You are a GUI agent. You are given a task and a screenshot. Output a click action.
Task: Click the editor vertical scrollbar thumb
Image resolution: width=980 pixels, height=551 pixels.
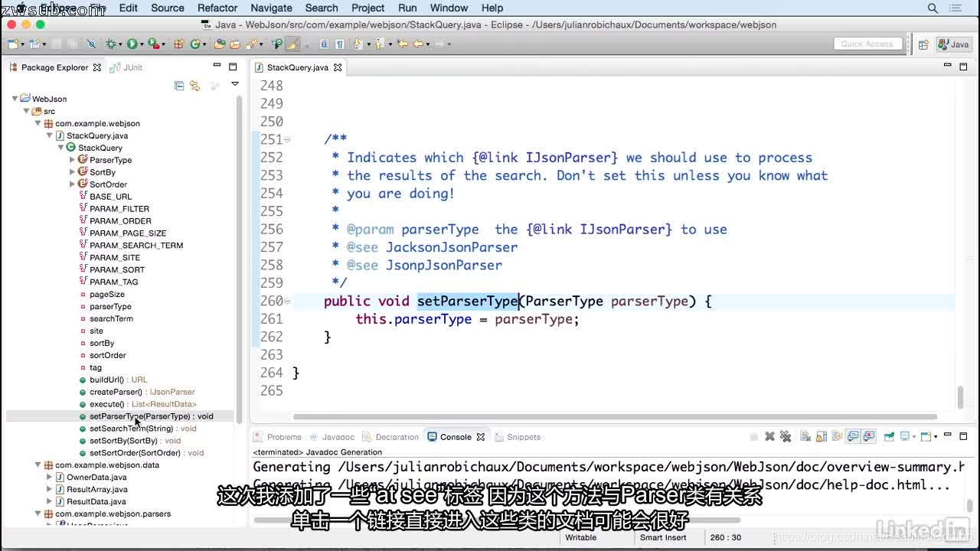pyautogui.click(x=961, y=398)
